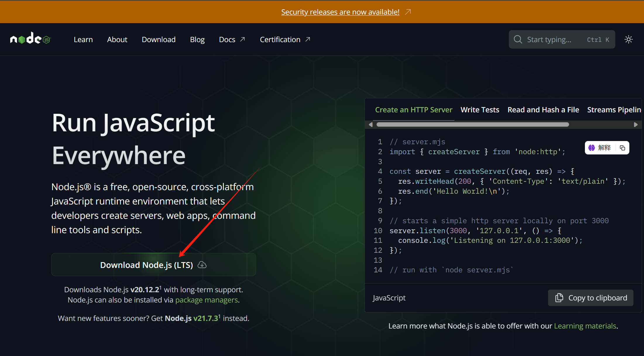Click the res.end('Hello World!\n') line
The height and width of the screenshot is (356, 644).
(x=454, y=191)
